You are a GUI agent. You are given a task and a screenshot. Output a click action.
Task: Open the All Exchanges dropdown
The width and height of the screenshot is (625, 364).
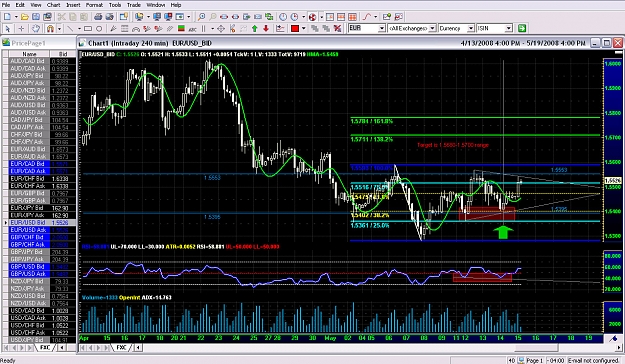click(432, 28)
